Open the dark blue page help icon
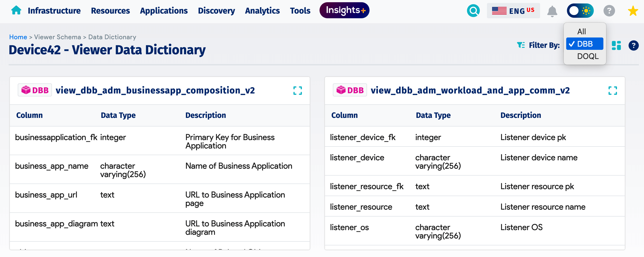Viewport: 644px width, 257px height. coord(633,46)
